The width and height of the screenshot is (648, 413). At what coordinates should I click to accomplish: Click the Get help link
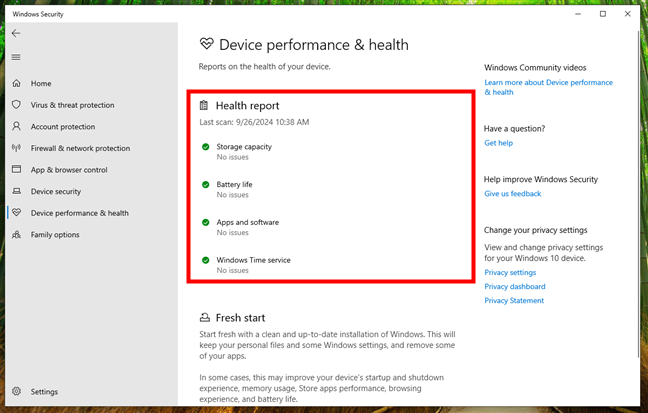(x=498, y=143)
